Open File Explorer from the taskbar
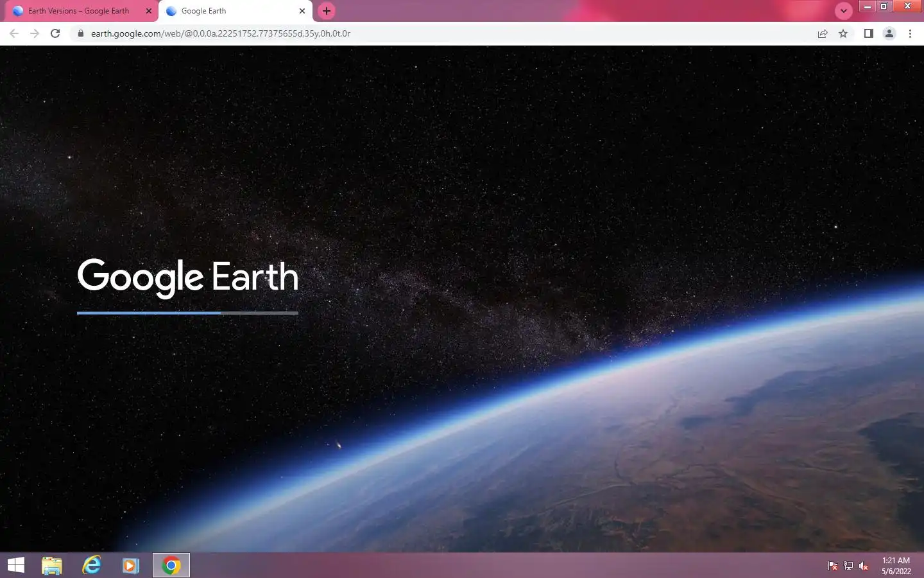 click(52, 565)
